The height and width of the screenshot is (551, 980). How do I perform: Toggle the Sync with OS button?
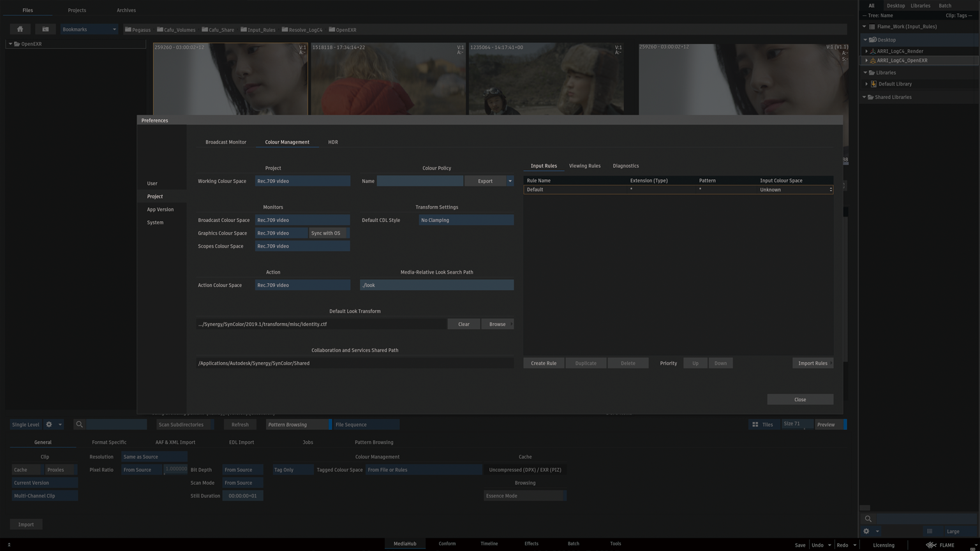(x=326, y=233)
